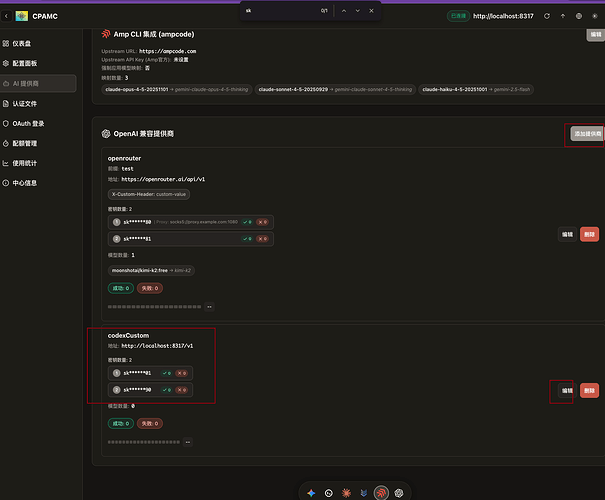The image size is (605, 500).
Task: Click openrouter 失败: 0 failure badge
Action: 150,288
